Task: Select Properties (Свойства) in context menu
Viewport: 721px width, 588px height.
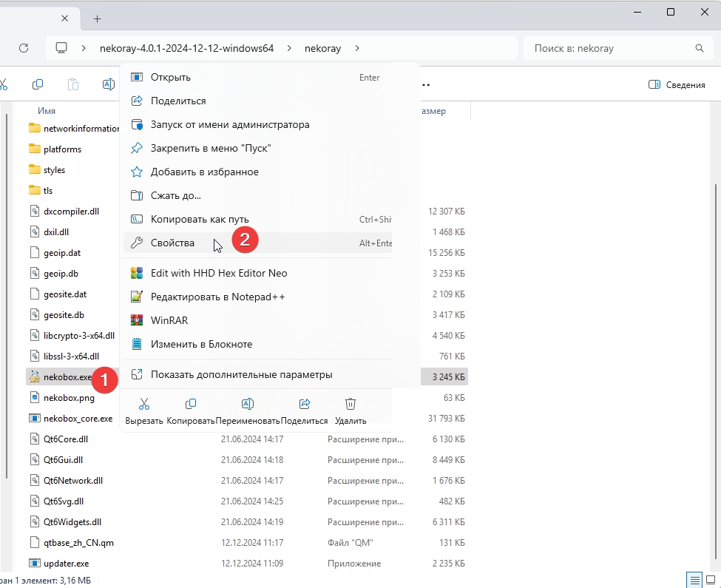Action: (172, 243)
